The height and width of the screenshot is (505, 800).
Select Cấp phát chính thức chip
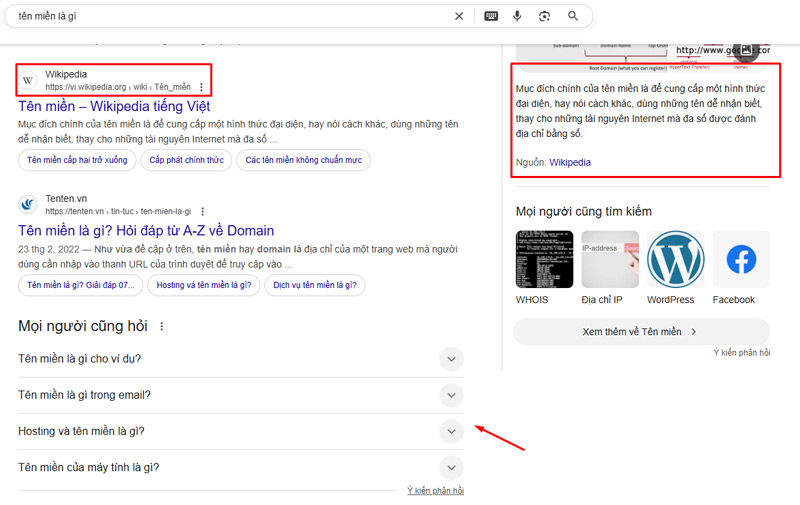tap(186, 160)
